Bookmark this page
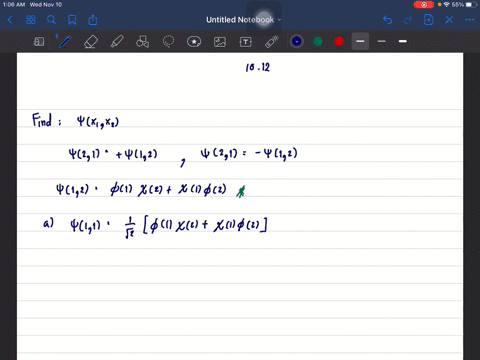The height and width of the screenshot is (360, 480). (72, 20)
